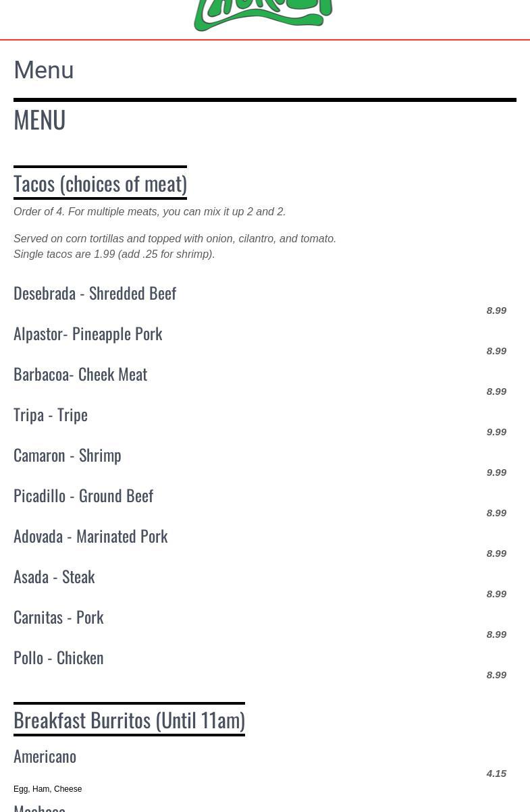Screen dimensions: 530x812
Task: Choose Carnitas - Pork item
Action: click(x=59, y=617)
